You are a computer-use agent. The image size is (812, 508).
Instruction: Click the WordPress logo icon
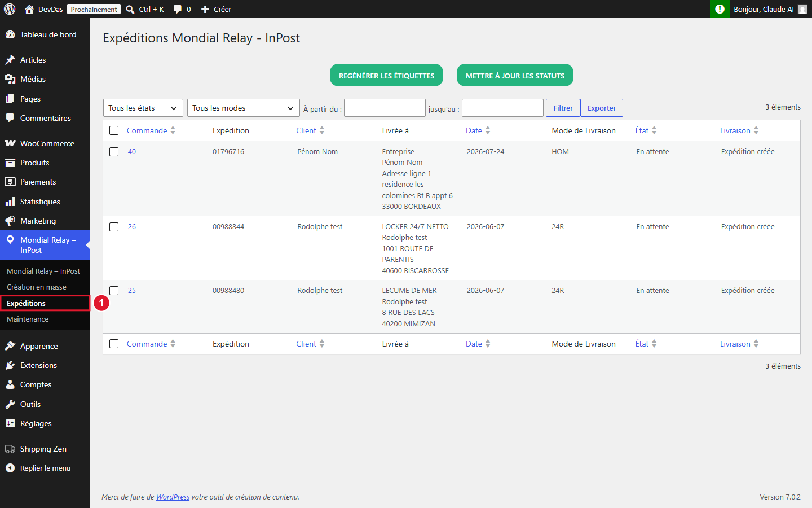pyautogui.click(x=10, y=9)
